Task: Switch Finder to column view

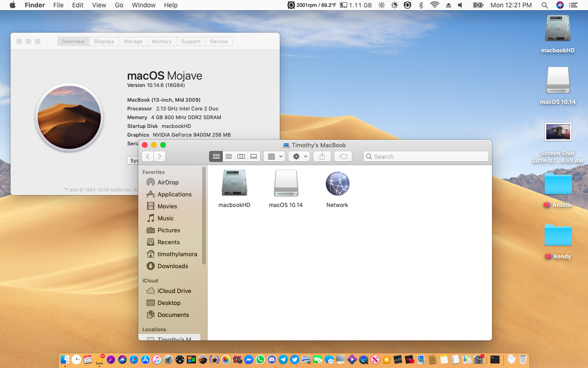Action: (x=241, y=156)
